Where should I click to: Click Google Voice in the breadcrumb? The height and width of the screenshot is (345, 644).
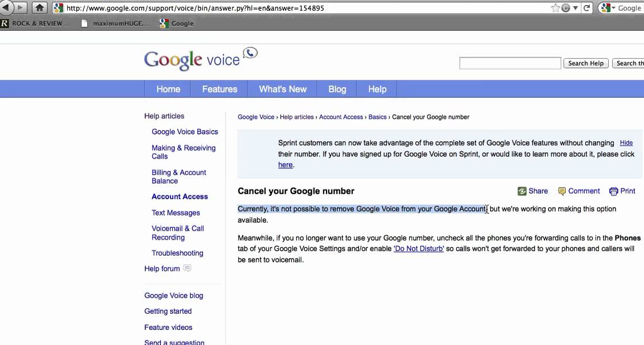point(256,117)
